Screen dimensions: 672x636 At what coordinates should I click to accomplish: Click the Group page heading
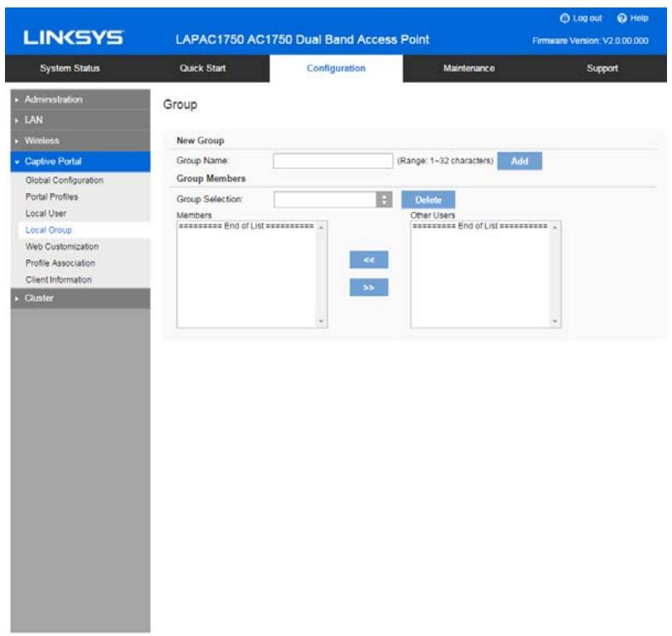pos(180,104)
